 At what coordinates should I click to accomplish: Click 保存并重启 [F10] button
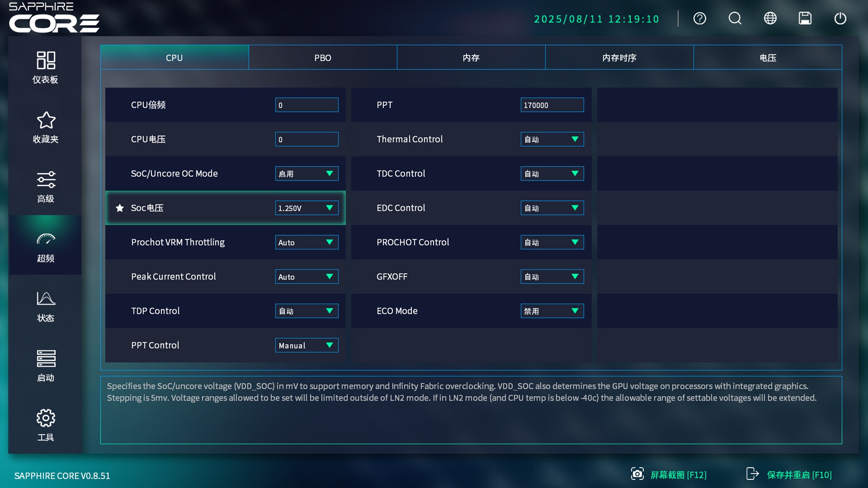click(789, 475)
